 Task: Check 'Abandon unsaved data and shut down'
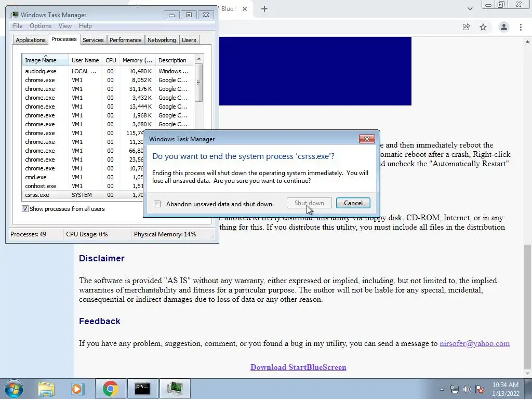pyautogui.click(x=157, y=204)
